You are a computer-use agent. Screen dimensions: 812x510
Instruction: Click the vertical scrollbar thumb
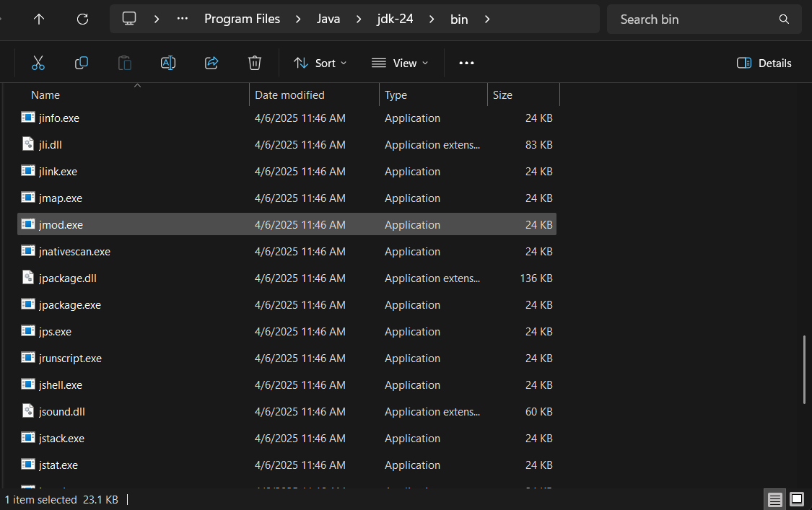804,369
